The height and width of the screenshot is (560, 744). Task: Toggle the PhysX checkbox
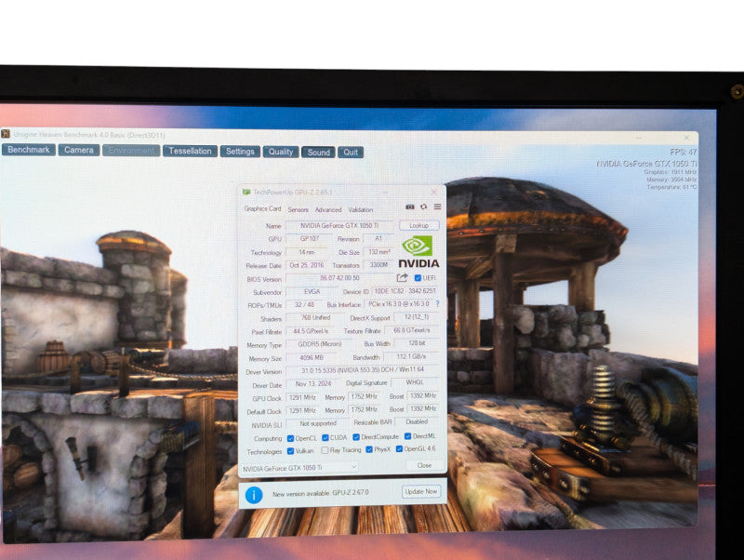(369, 449)
